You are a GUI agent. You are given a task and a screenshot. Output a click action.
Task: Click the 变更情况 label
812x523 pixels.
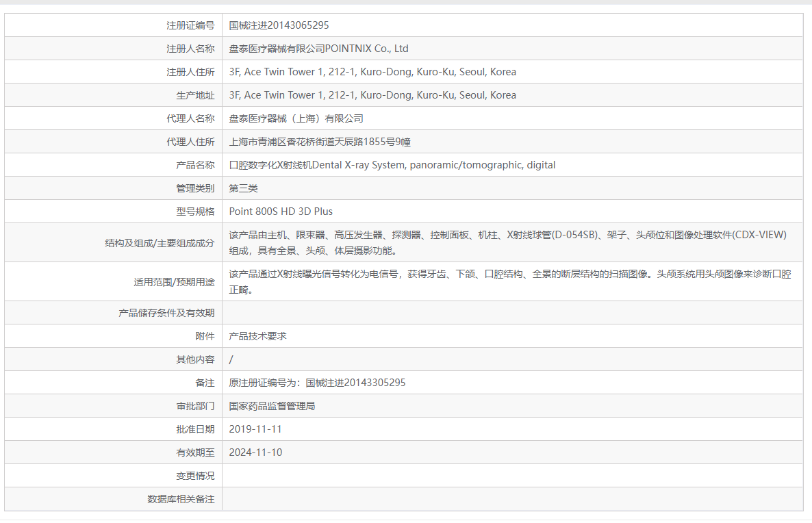pos(194,476)
